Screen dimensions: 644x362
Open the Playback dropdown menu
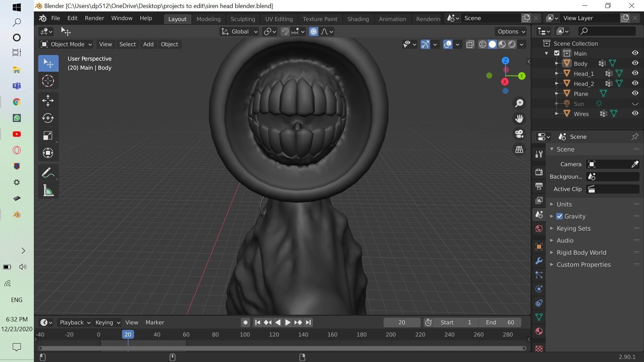point(74,322)
